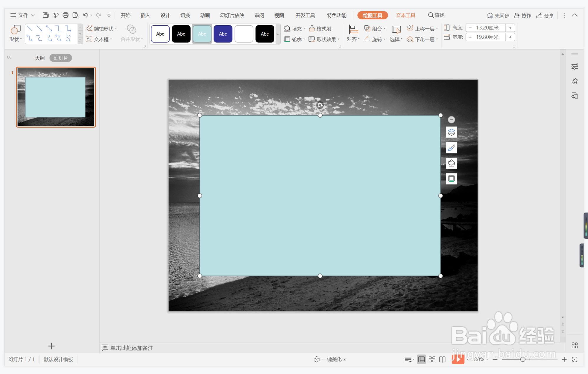
Task: Open the File menu dropdown
Action: 23,15
